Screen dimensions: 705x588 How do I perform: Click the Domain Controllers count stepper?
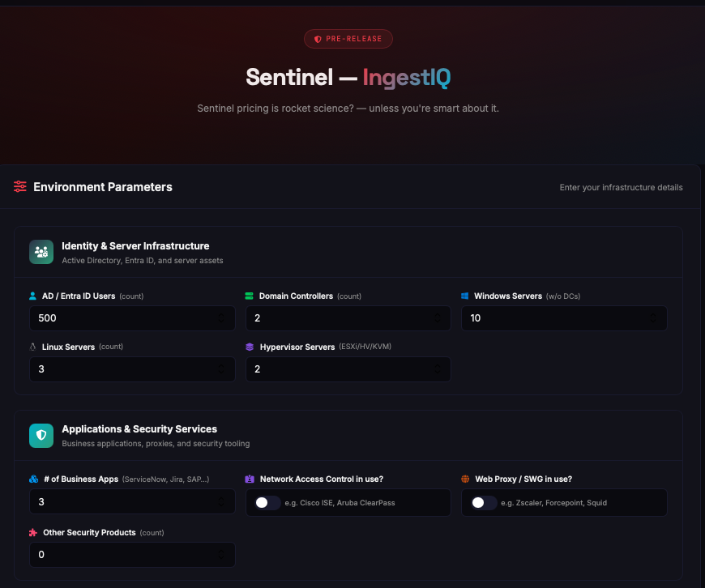(438, 318)
